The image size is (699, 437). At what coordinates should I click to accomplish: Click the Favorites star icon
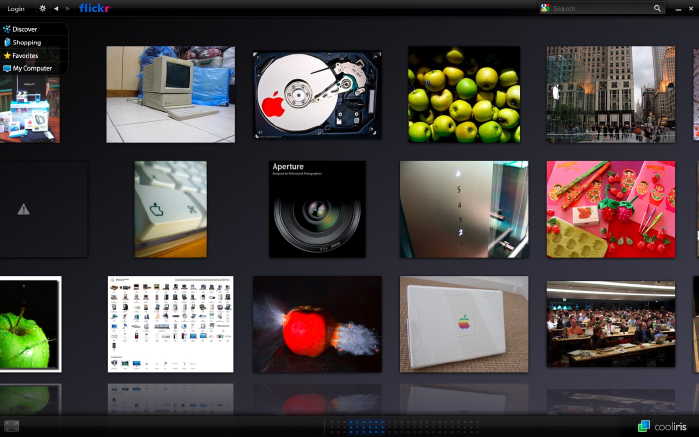point(7,56)
